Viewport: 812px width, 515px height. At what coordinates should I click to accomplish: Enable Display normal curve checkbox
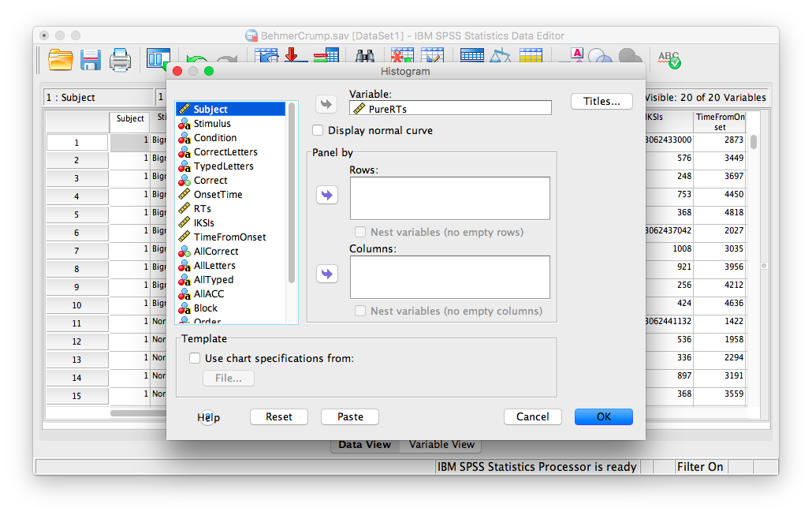318,130
